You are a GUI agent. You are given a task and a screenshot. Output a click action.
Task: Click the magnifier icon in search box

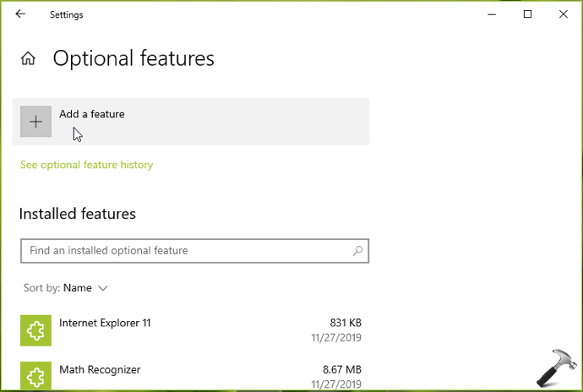point(357,251)
